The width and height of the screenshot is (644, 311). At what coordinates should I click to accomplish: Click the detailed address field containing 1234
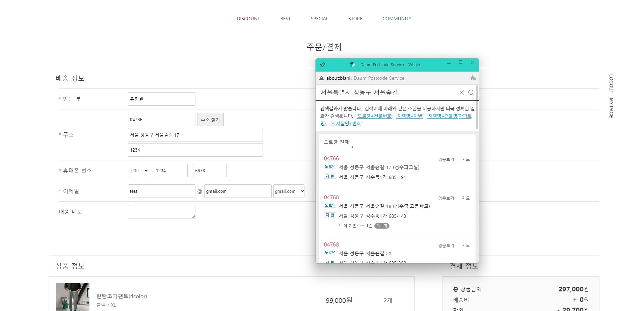tap(195, 150)
